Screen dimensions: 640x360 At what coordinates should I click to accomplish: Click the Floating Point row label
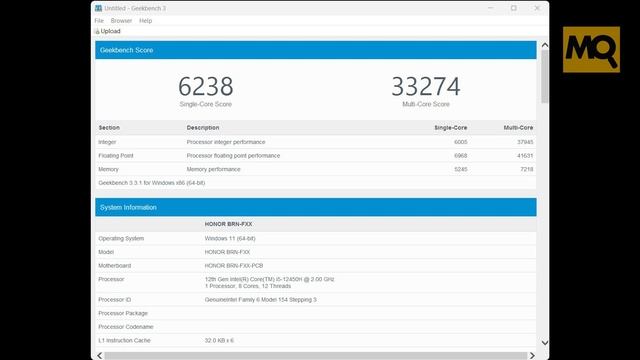coord(116,156)
